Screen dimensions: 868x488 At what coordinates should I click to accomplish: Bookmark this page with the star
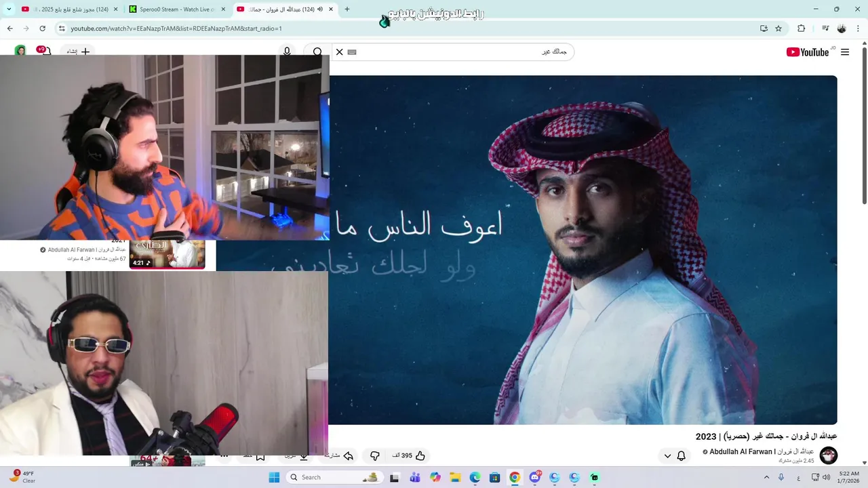(778, 28)
